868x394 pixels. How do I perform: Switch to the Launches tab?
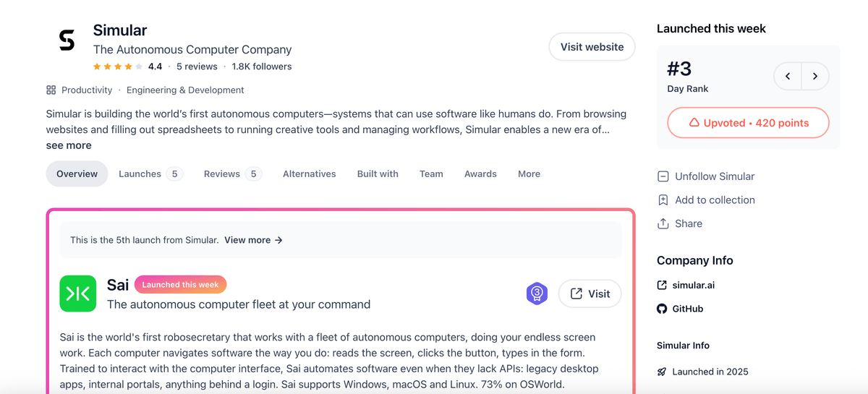tap(150, 174)
